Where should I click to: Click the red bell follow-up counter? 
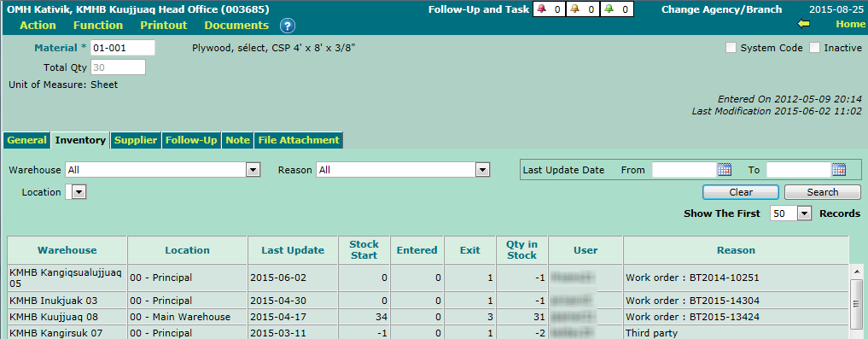coord(549,9)
